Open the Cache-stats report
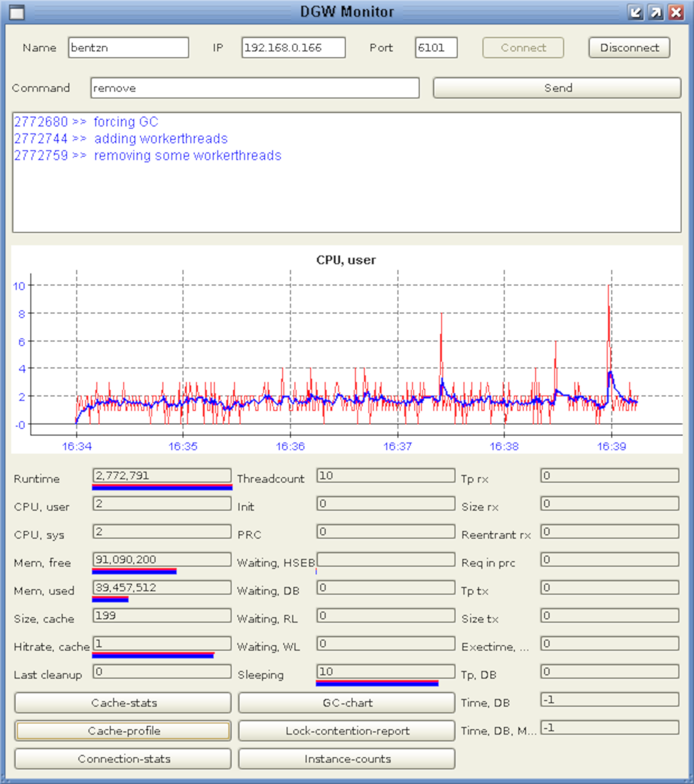Screen dimensions: 694x784 123,703
